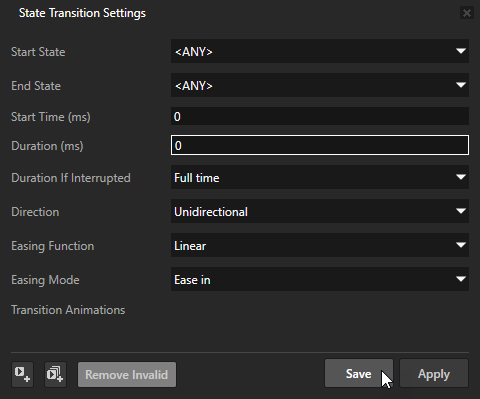Screen dimensions: 480x399
Task: Click the Easing Function label
Action: pos(53,246)
